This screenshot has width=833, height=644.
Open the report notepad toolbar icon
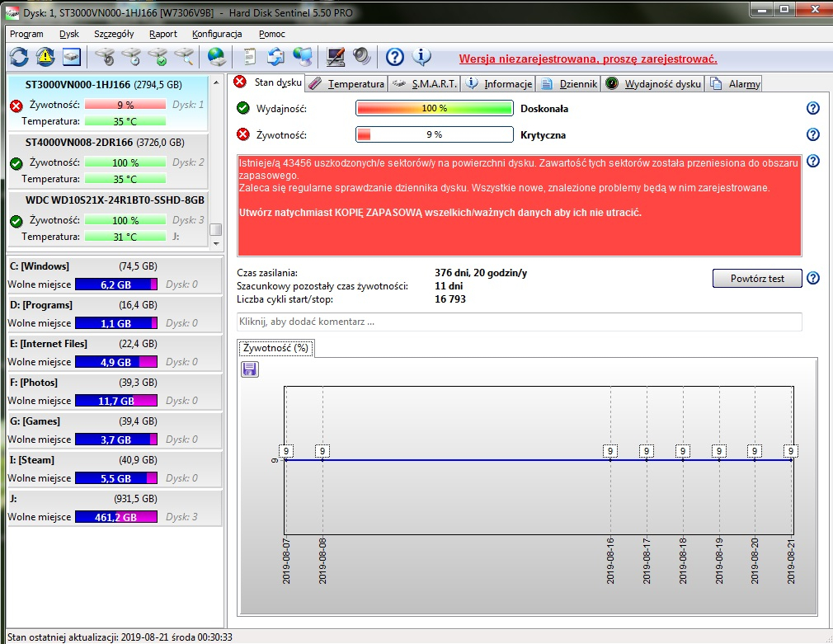pos(248,56)
